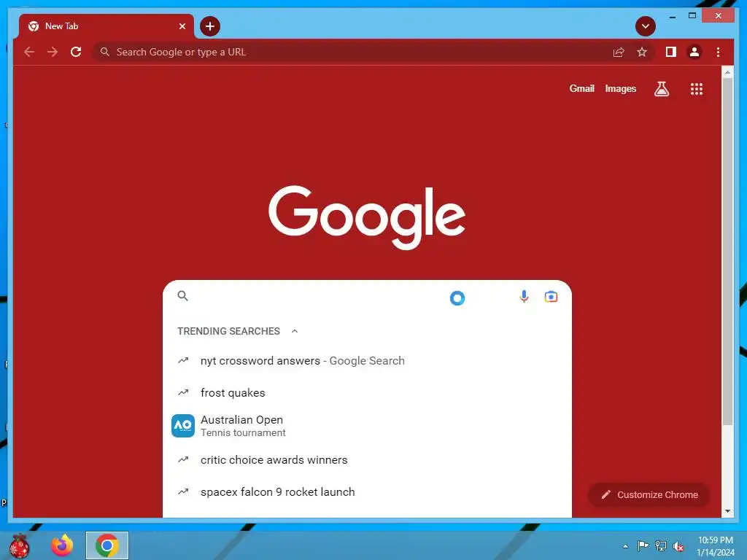
Task: Select Australian Open tennis tournament suggestion
Action: 367,426
